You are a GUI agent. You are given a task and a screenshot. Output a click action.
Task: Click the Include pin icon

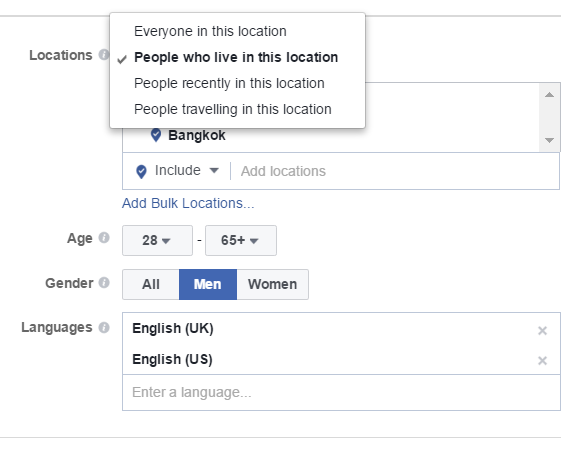141,171
